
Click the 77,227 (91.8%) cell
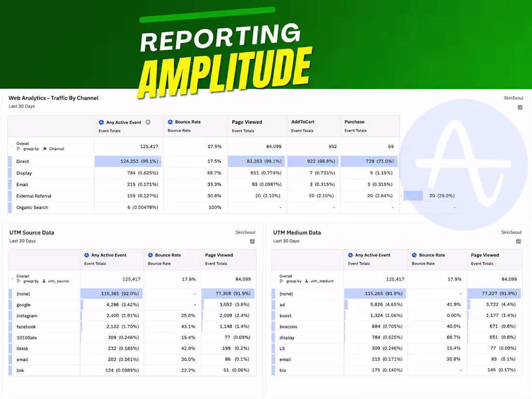click(x=494, y=294)
